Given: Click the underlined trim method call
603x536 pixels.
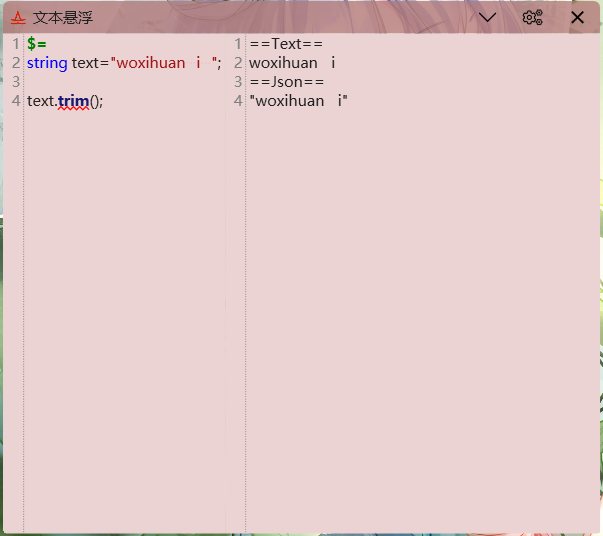Looking at the screenshot, I should pos(73,102).
